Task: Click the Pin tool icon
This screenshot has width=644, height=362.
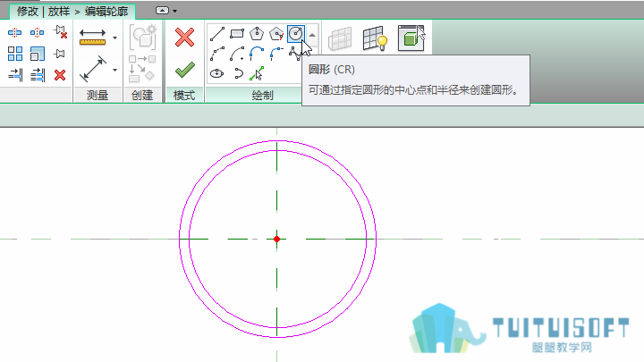Action: pyautogui.click(x=60, y=54)
